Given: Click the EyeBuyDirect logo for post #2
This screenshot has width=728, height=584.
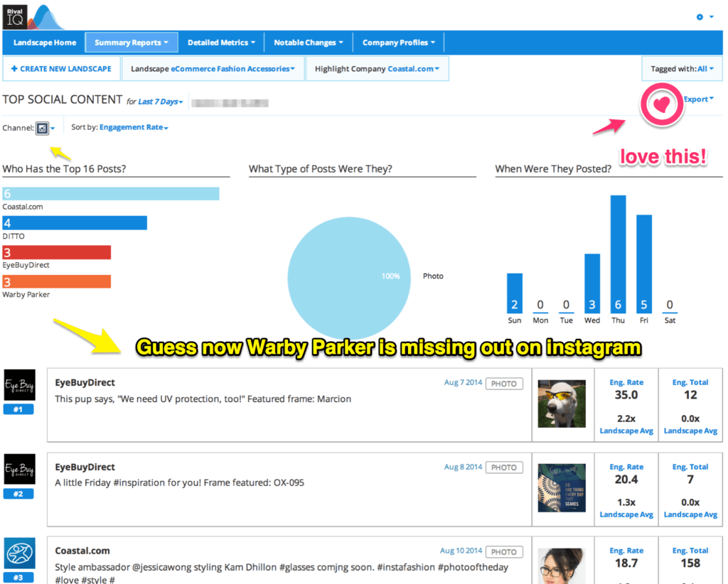Looking at the screenshot, I should point(18,470).
